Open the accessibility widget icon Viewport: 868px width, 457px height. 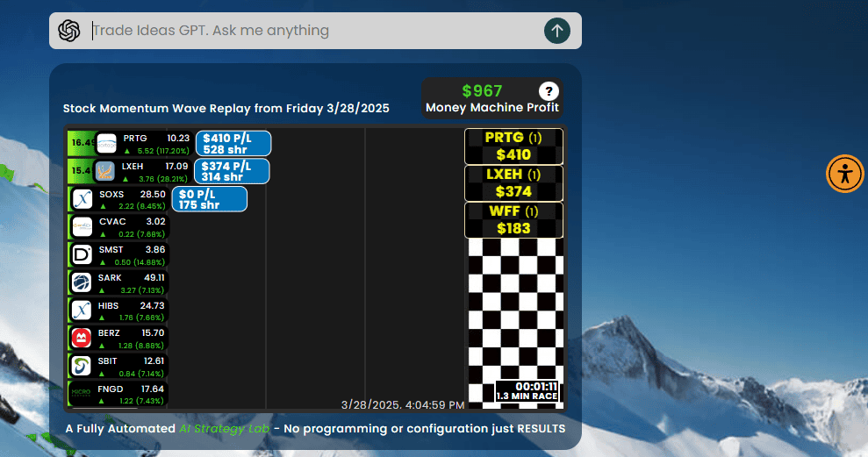[845, 174]
